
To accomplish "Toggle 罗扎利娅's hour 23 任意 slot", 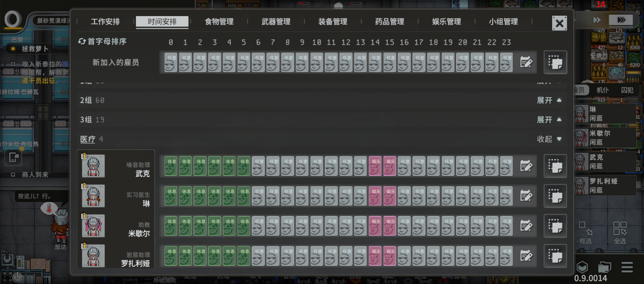I will (506, 256).
